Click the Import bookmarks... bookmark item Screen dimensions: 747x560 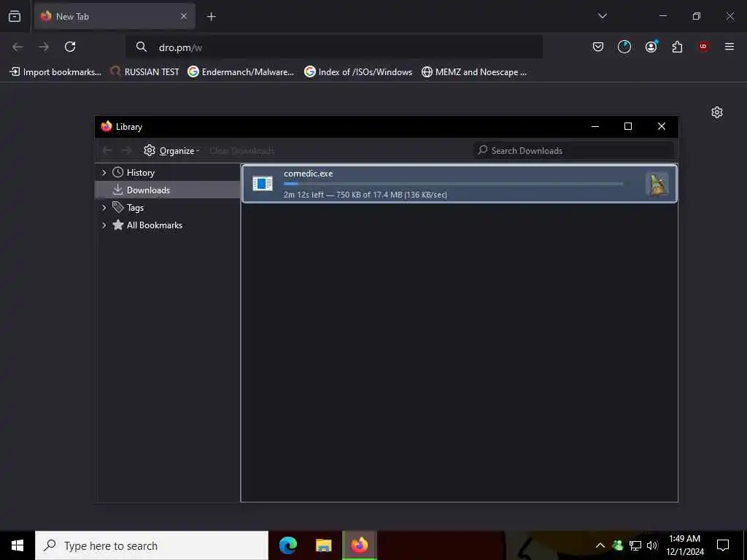click(x=55, y=72)
